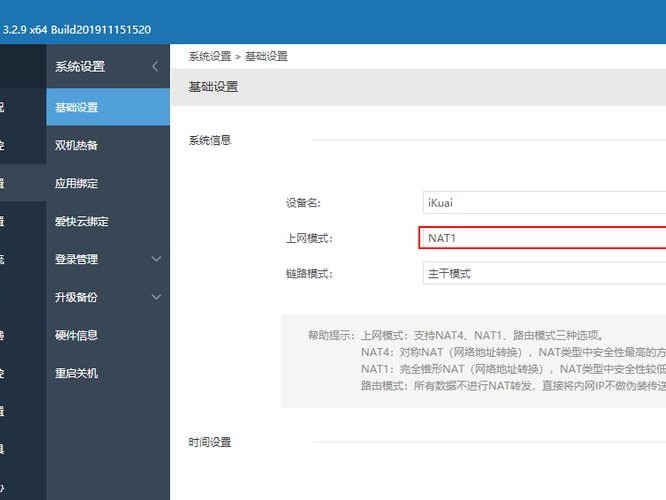Click the 帮助提示 help text label
This screenshot has width=666, height=500.
[331, 335]
